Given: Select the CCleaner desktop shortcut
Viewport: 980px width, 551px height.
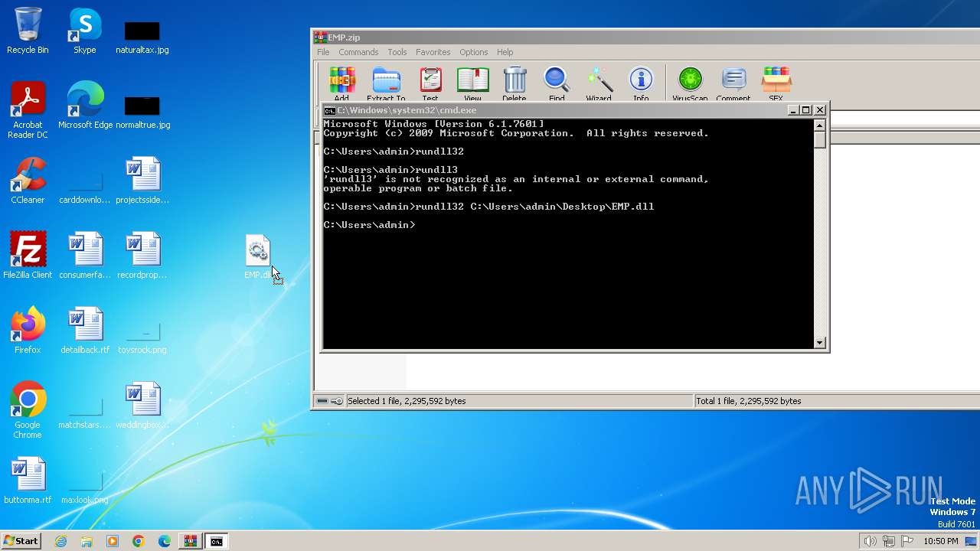Looking at the screenshot, I should pyautogui.click(x=28, y=181).
